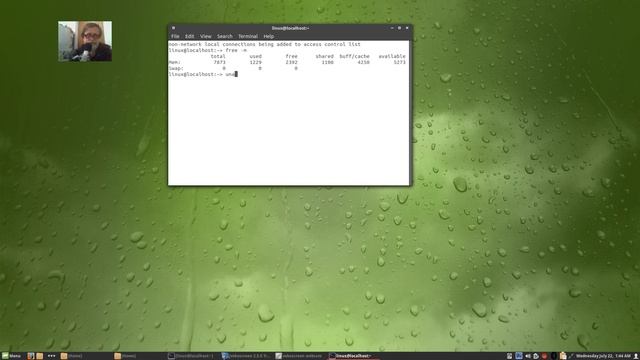Maximize the terminal window
This screenshot has width=640, height=360.
(399, 28)
